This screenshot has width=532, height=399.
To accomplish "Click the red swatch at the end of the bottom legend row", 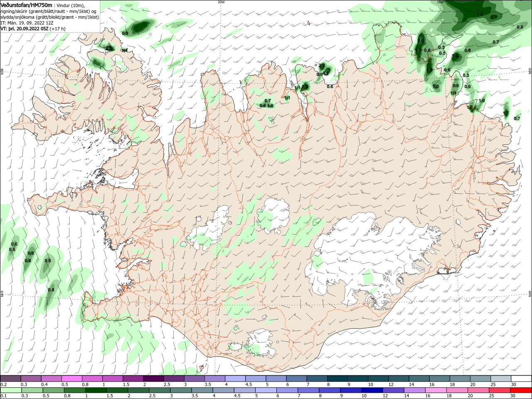I will 521,390.
